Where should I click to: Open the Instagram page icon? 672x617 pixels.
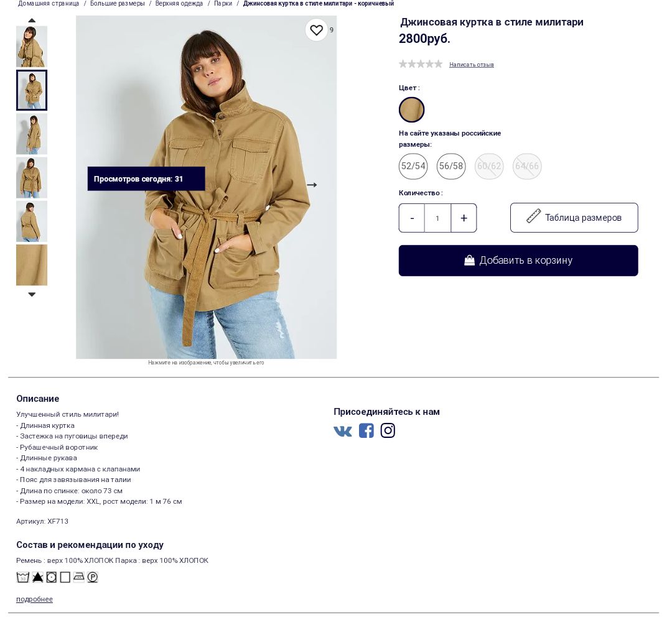click(x=388, y=430)
